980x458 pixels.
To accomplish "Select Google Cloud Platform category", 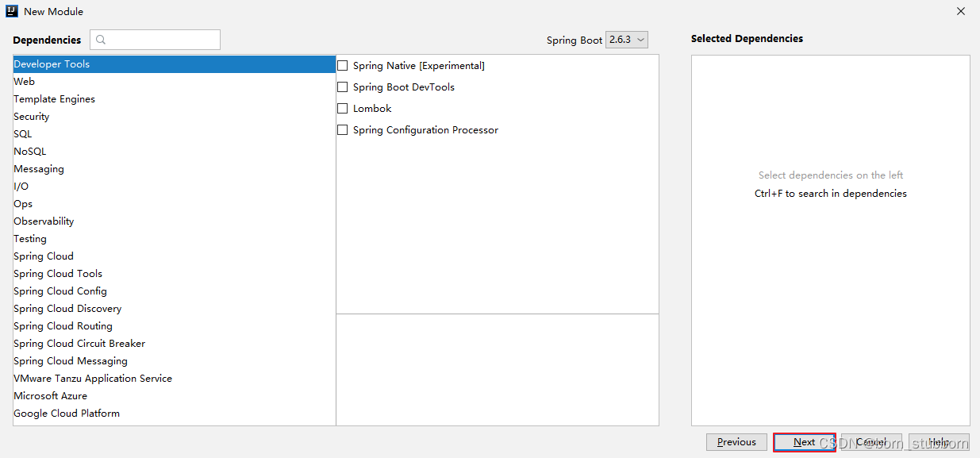I will tap(175, 414).
